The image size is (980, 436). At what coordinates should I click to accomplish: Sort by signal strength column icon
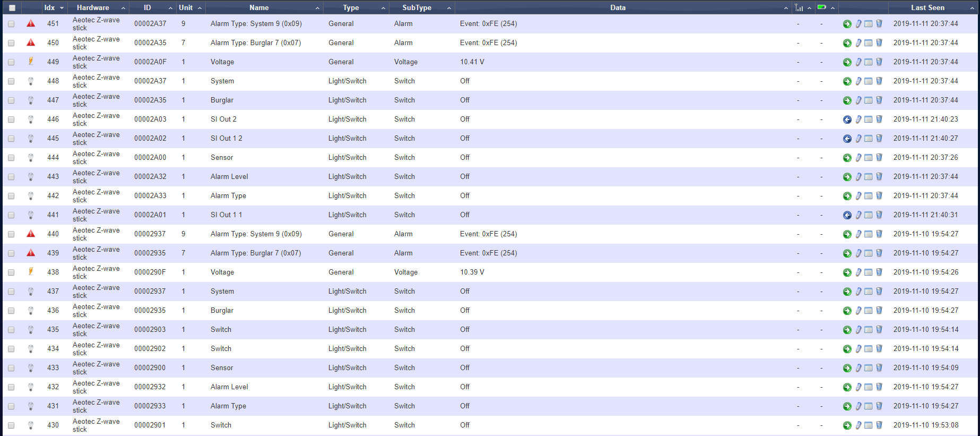[x=799, y=7]
